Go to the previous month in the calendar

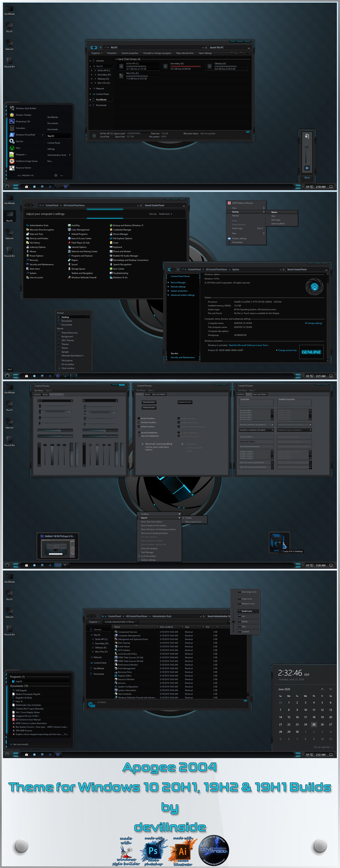point(322,689)
